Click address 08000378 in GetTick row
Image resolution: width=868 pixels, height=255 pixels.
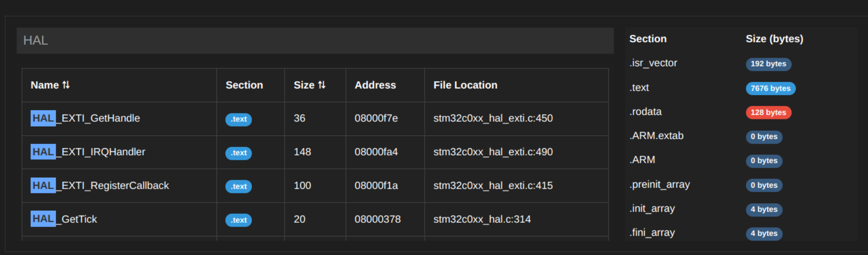[377, 219]
